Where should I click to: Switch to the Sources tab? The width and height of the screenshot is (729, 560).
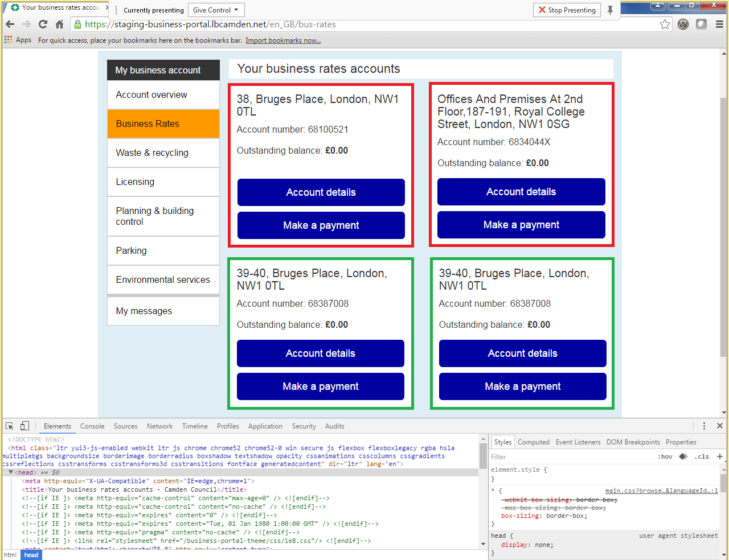coord(125,426)
